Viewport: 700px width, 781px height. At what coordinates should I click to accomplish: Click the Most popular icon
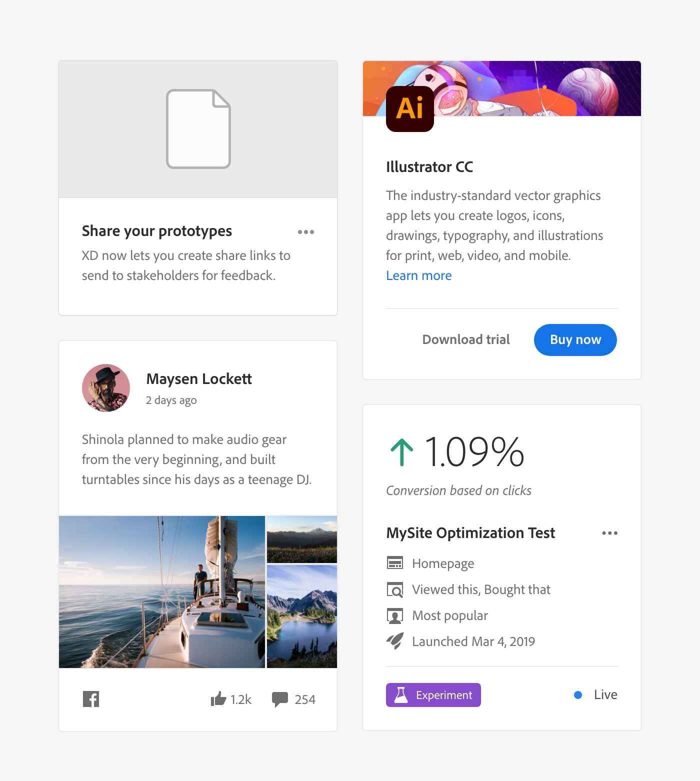click(395, 615)
